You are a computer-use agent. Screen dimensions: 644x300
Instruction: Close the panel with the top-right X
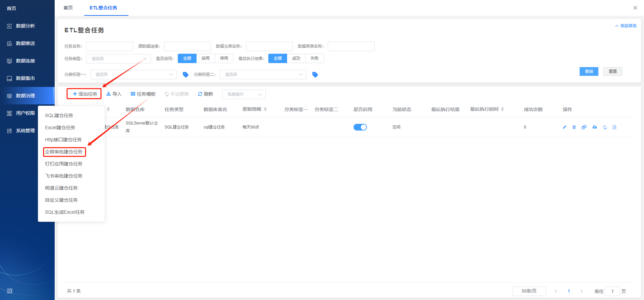(635, 8)
